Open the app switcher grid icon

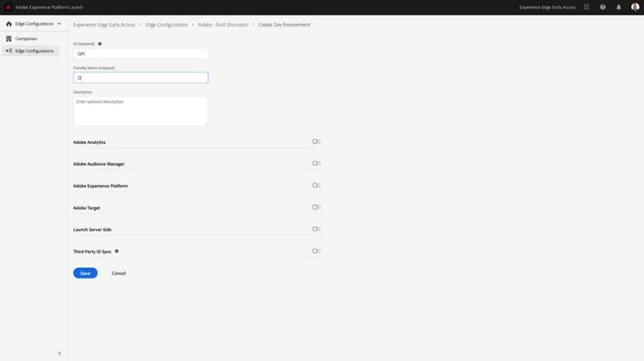click(x=586, y=7)
